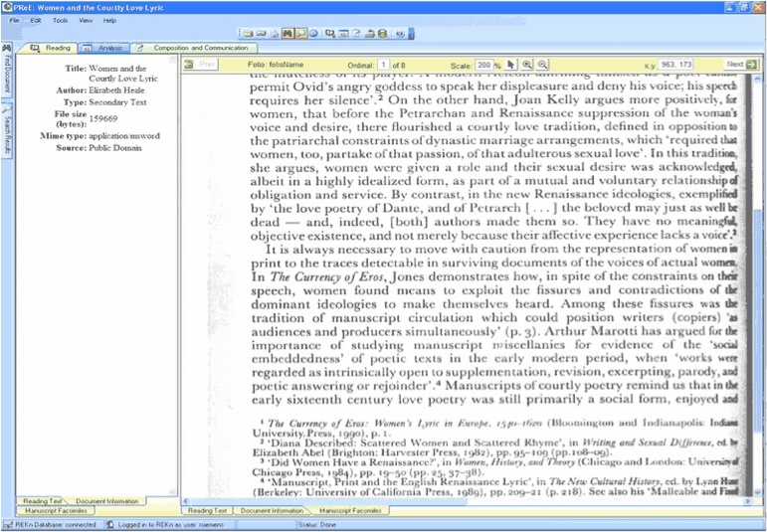Image resolution: width=767 pixels, height=532 pixels.
Task: Click the Ordinal page number field
Action: click(384, 65)
